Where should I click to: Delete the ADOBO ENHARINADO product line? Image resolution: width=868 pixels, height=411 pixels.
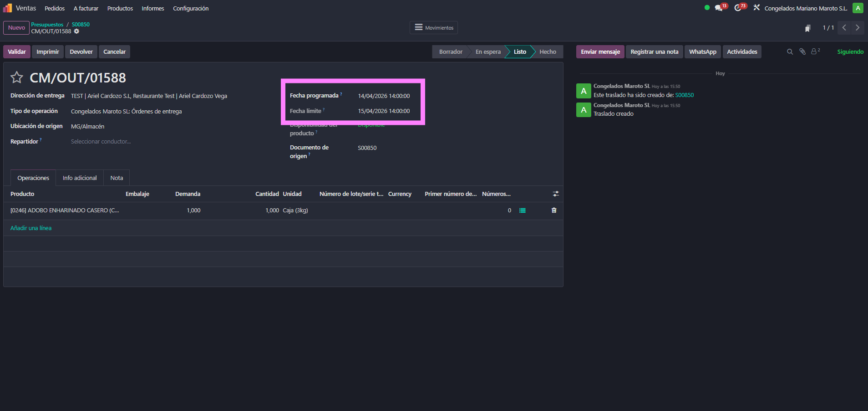554,211
